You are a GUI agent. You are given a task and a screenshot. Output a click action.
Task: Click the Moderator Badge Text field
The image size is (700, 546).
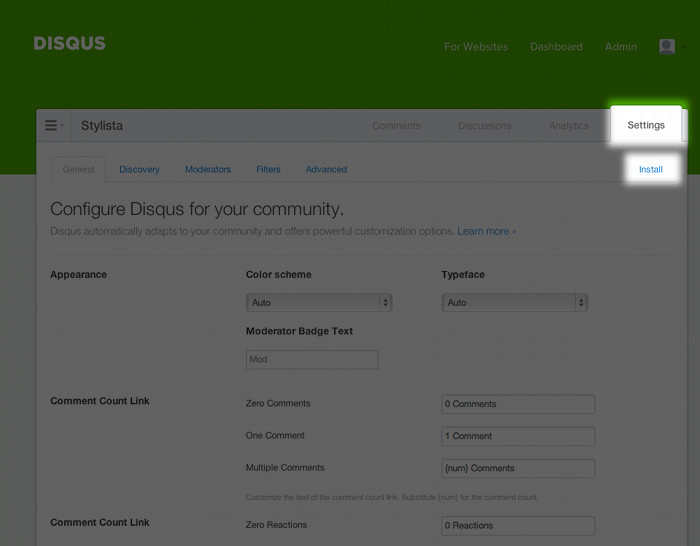click(312, 359)
